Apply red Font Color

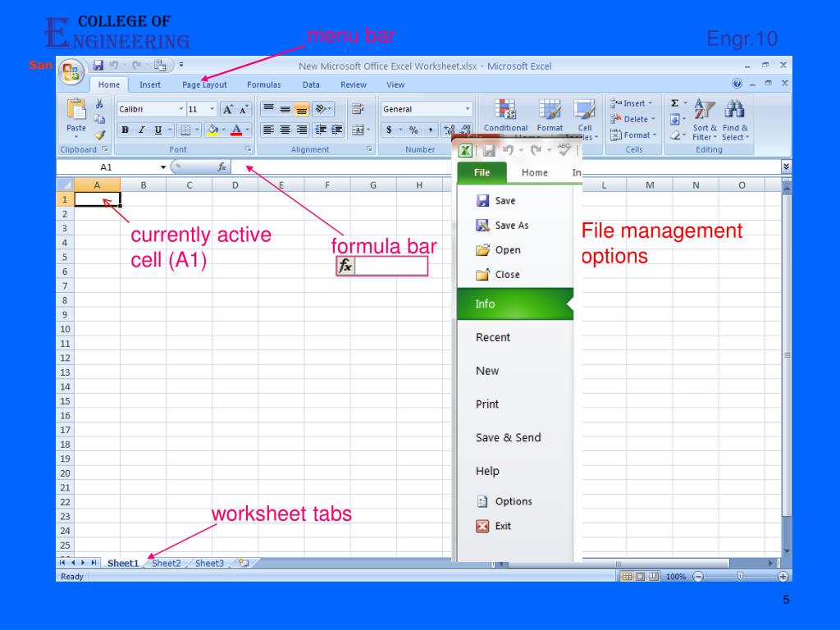pos(236,130)
